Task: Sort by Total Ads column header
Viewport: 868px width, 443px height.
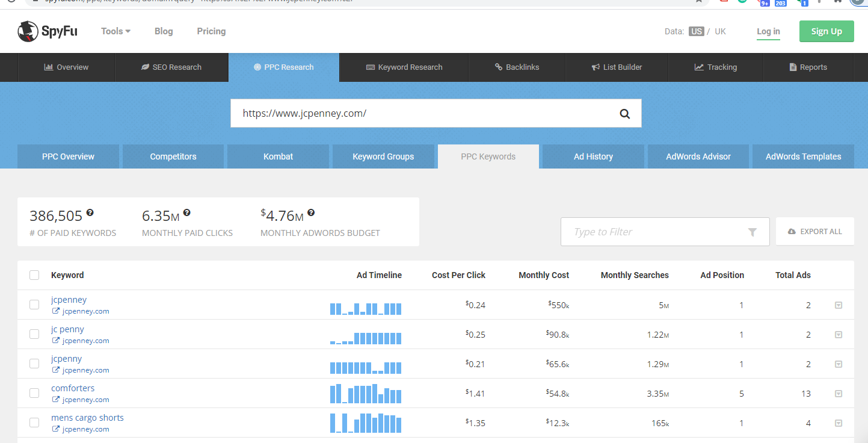Action: pyautogui.click(x=793, y=275)
